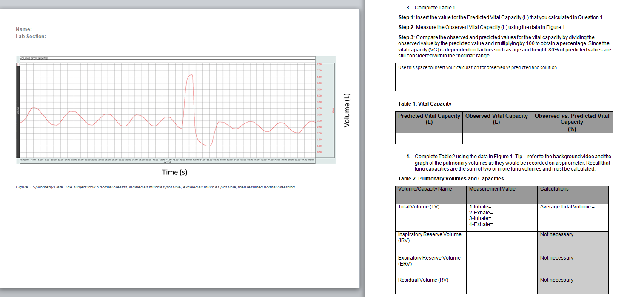Click the empty cell under Predicted Vital Capacity
This screenshot has height=297, width=644.
[429, 139]
